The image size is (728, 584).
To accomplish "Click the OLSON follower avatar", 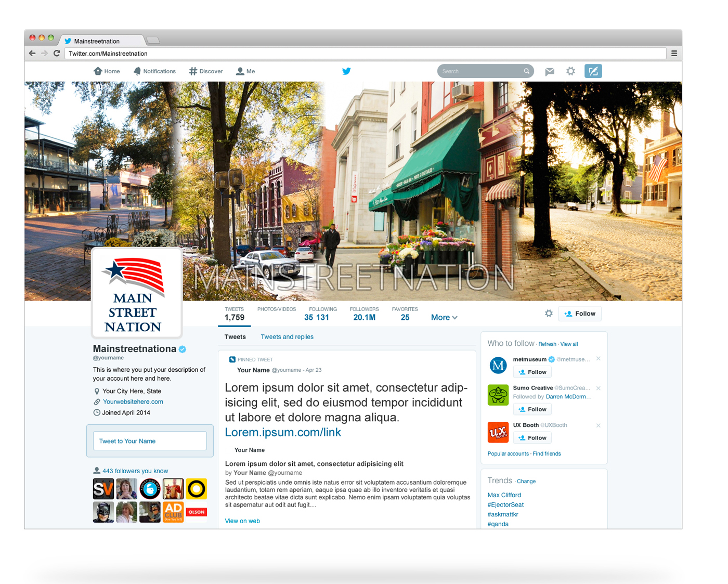I will point(197,512).
